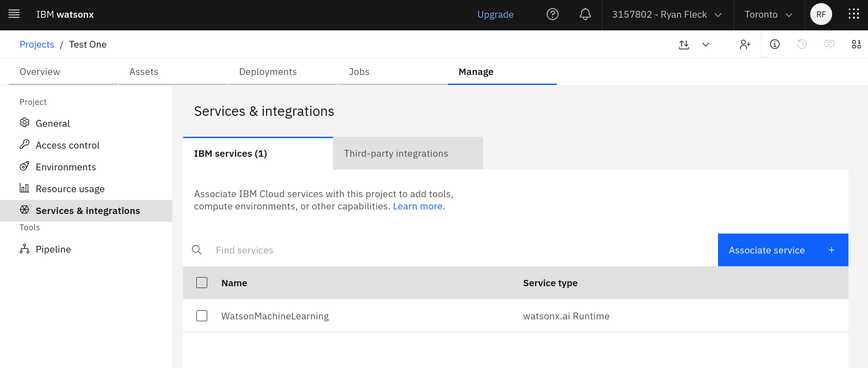The height and width of the screenshot is (368, 868).
Task: Click the import/export data arrows icon
Action: point(684,45)
